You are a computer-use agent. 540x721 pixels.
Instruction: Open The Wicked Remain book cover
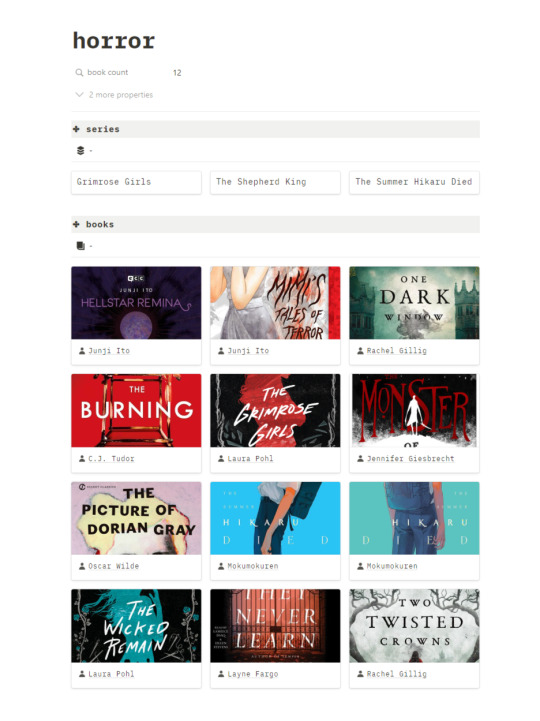(136, 626)
